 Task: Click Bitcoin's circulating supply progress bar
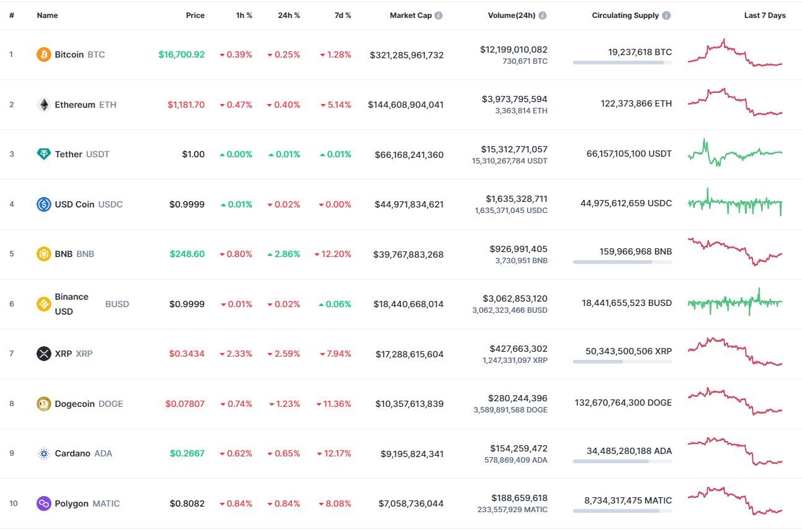[x=622, y=63]
